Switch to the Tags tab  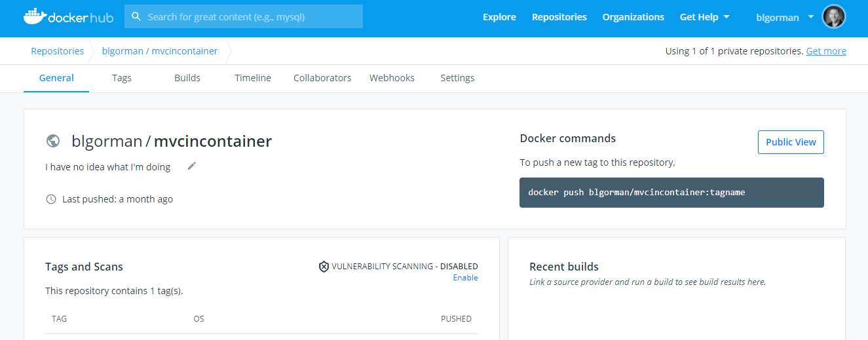[x=122, y=78]
